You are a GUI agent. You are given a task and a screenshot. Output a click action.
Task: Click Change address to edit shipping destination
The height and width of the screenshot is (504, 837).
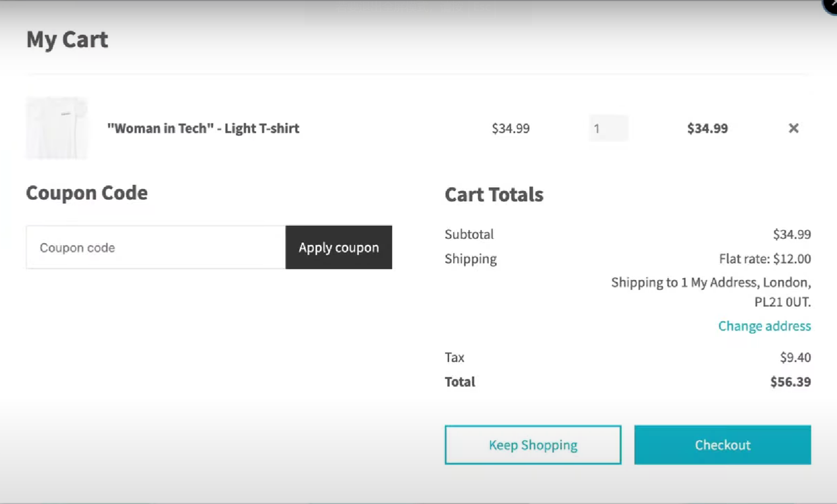tap(764, 326)
